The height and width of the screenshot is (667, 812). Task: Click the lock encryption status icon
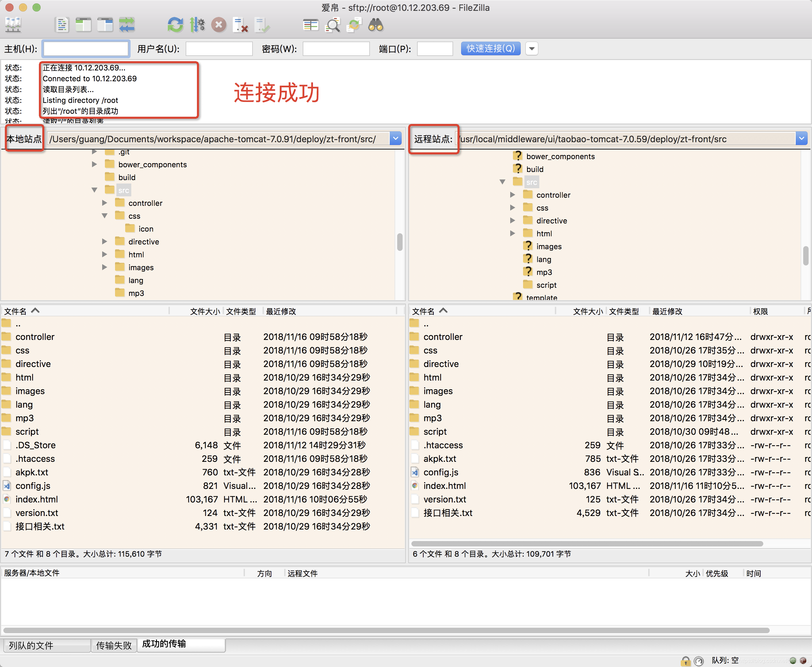tap(686, 661)
